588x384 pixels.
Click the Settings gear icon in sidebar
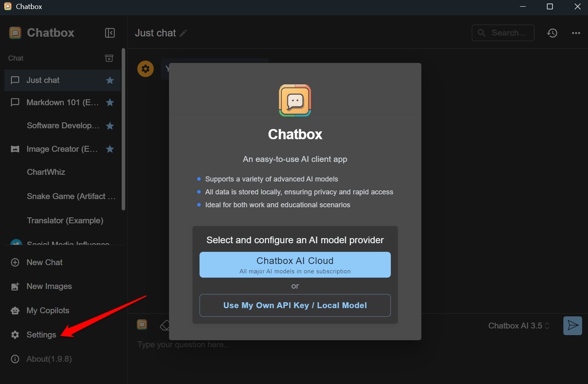(15, 335)
